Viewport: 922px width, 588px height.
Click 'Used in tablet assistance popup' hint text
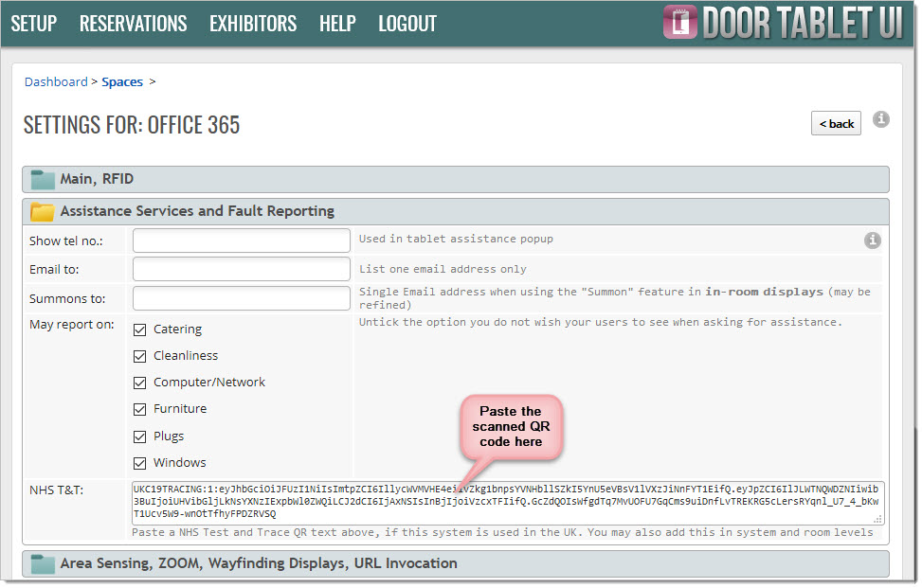[456, 239]
